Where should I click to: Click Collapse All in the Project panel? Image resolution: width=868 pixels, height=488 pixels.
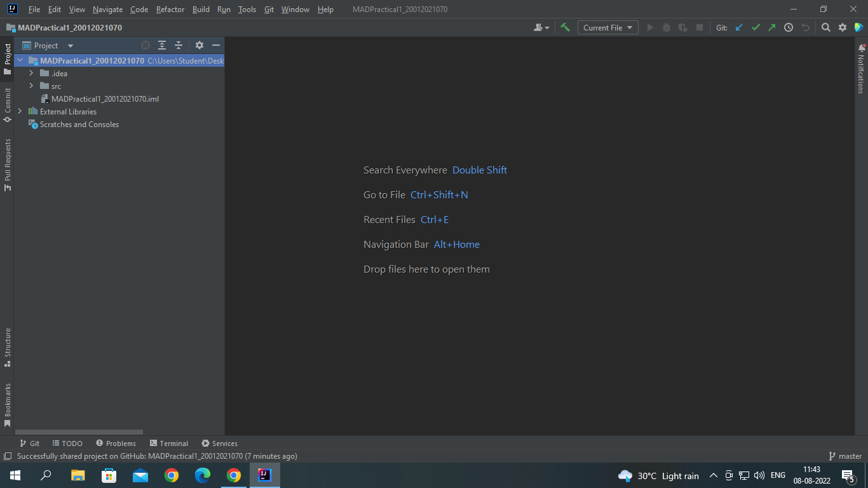(x=178, y=45)
